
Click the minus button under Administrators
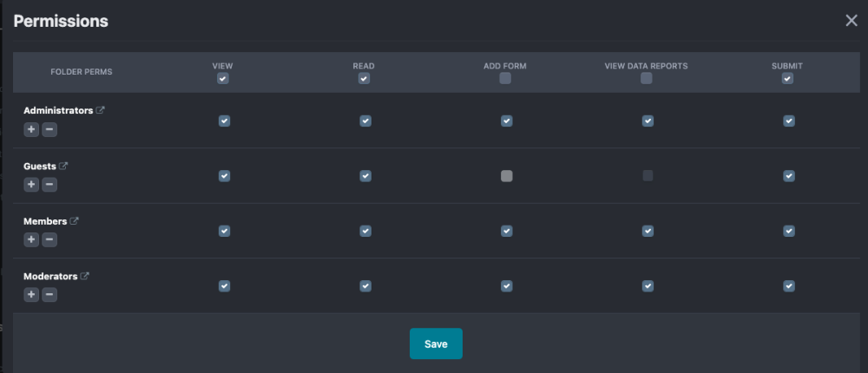coord(49,129)
